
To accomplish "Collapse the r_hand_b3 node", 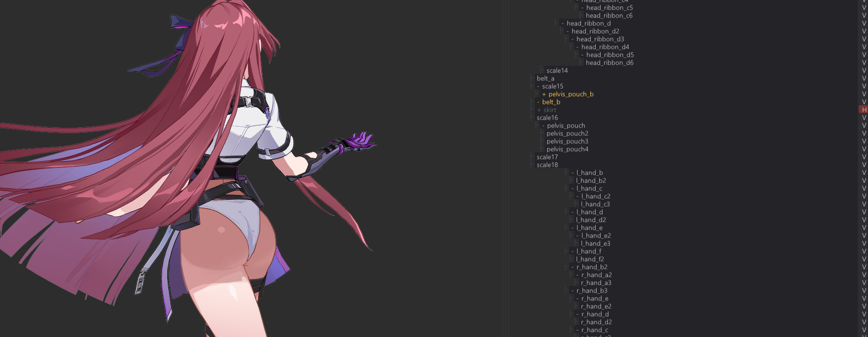I will tap(573, 291).
